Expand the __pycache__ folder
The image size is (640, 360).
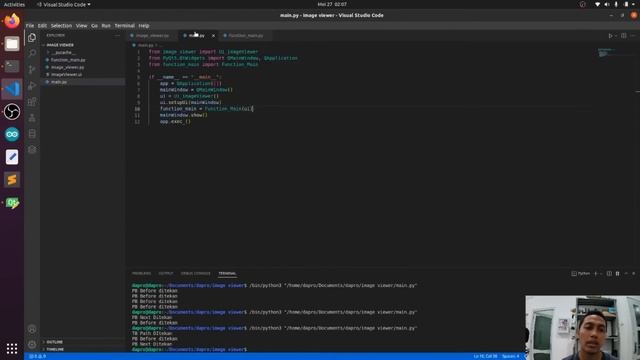[x=62, y=53]
